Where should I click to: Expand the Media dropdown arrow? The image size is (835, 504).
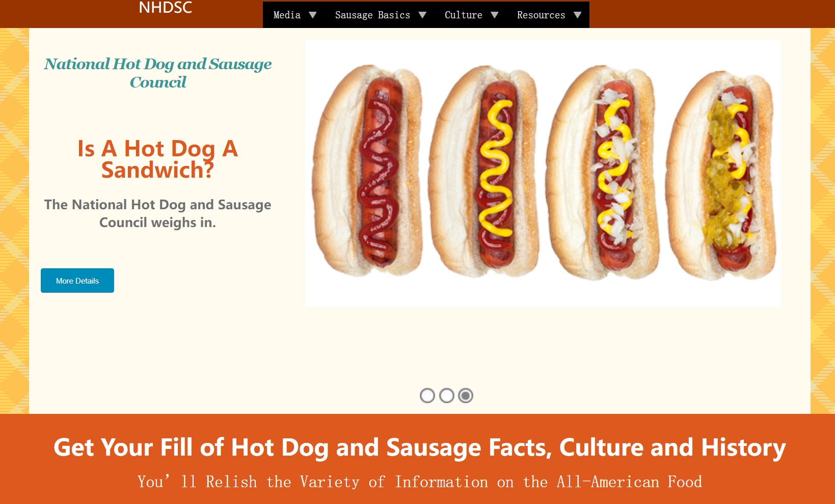(x=313, y=15)
